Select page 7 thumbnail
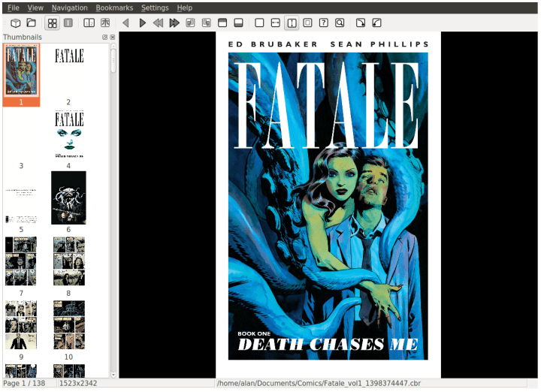The height and width of the screenshot is (392, 541). coord(21,261)
